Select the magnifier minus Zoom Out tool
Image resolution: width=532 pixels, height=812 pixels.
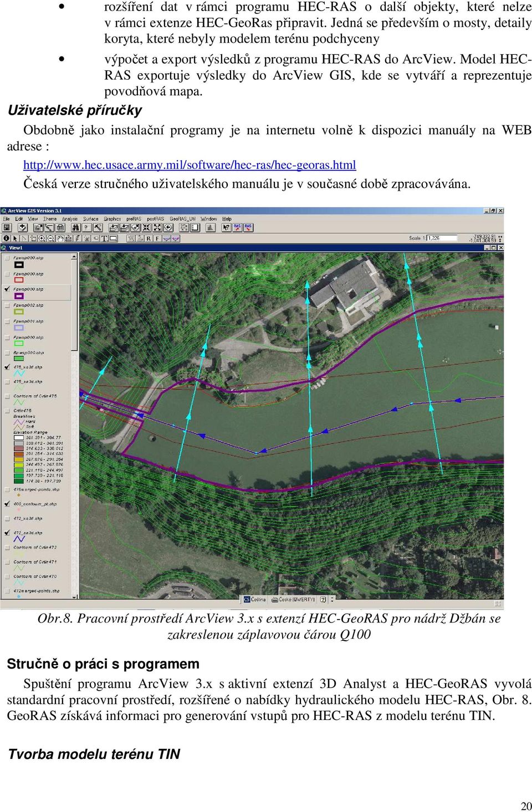pyautogui.click(x=50, y=238)
